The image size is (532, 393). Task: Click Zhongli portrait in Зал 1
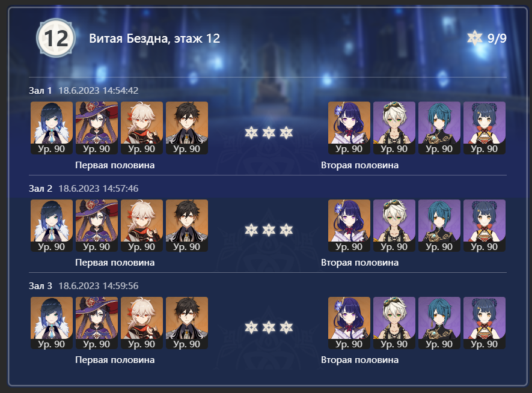point(187,128)
